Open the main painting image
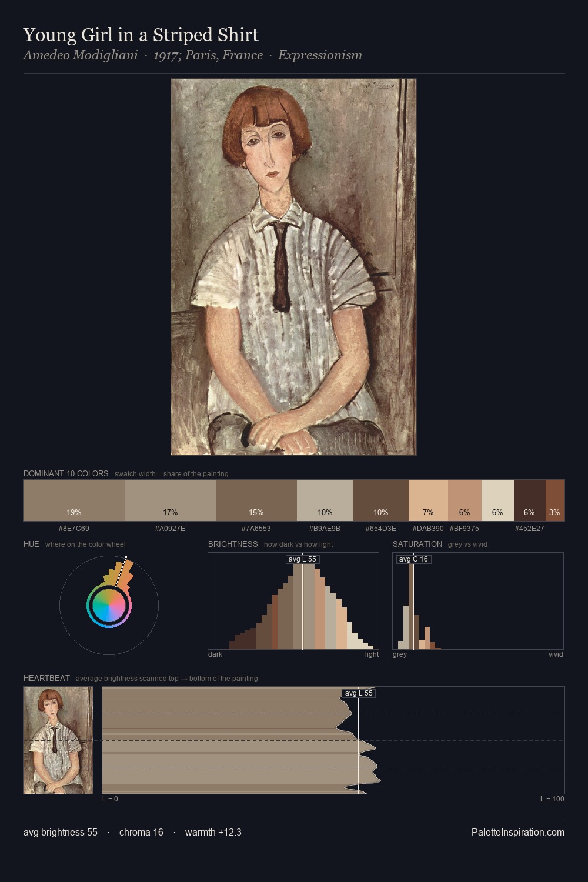 click(293, 267)
